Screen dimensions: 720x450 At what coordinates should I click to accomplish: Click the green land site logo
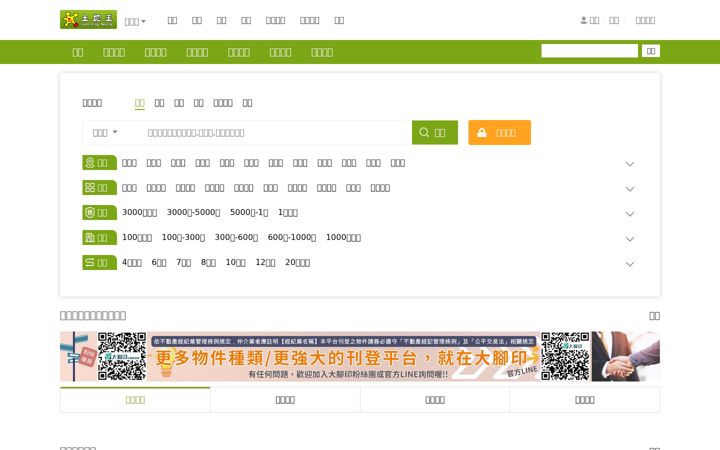pyautogui.click(x=88, y=20)
